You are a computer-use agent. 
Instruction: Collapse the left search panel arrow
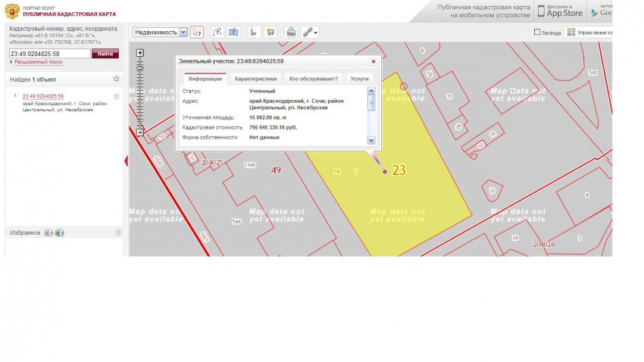[x=126, y=161]
